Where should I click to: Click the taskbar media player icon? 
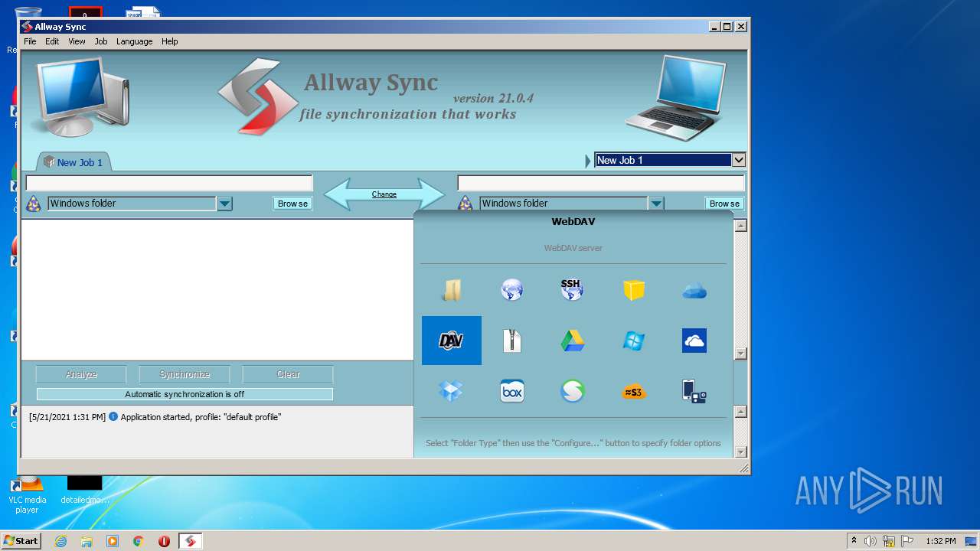pos(113,541)
